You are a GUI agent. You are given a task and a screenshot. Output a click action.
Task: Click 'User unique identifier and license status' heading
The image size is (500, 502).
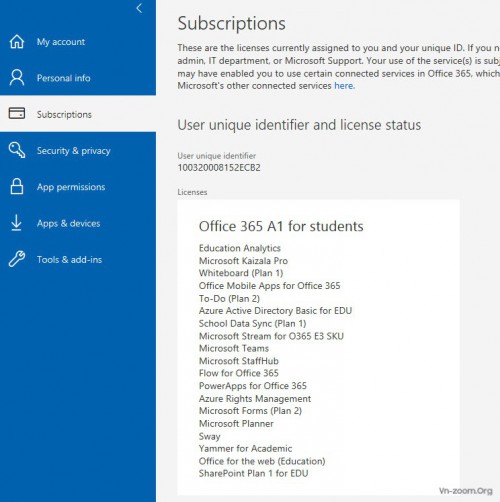(299, 125)
